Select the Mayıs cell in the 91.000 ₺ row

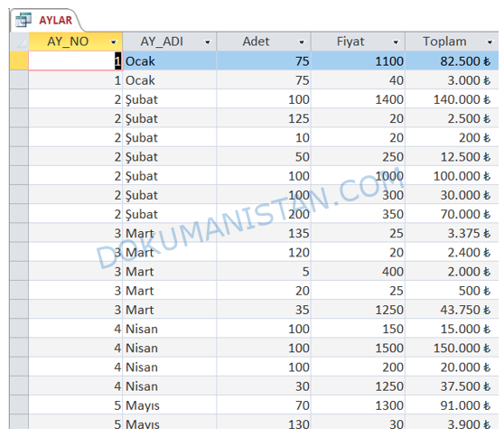(170, 404)
